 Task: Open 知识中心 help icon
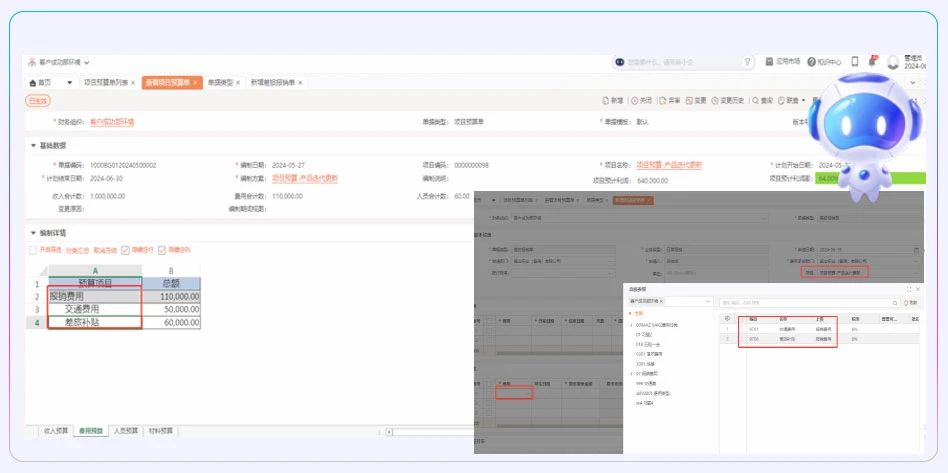pos(812,62)
